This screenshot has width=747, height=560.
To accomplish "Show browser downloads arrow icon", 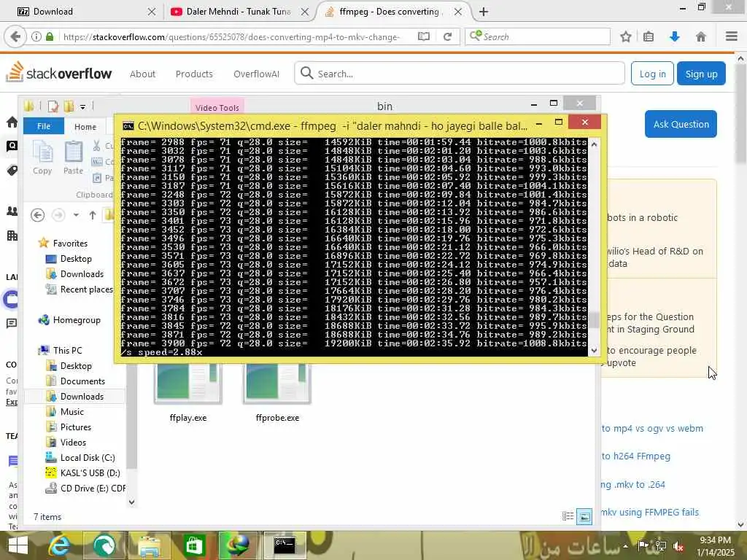I will click(x=674, y=36).
